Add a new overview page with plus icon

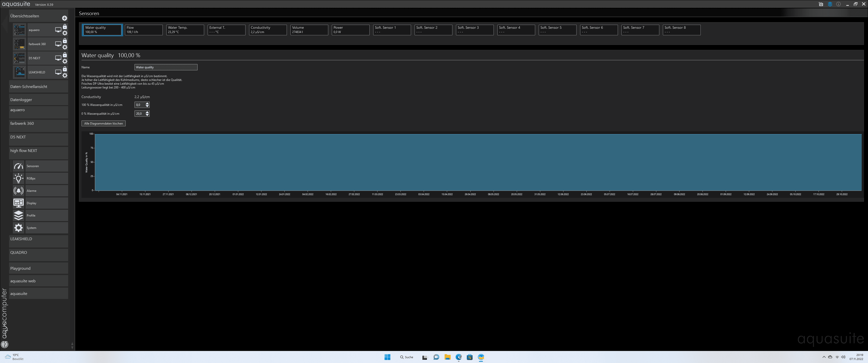tap(64, 18)
